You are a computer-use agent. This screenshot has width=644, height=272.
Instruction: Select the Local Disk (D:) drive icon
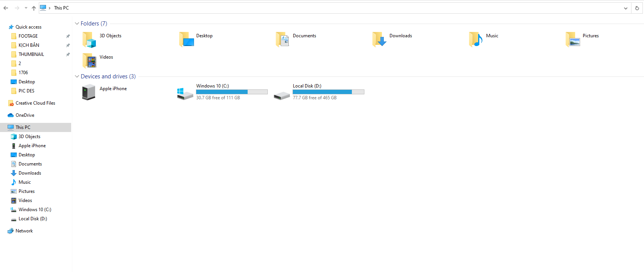[282, 96]
